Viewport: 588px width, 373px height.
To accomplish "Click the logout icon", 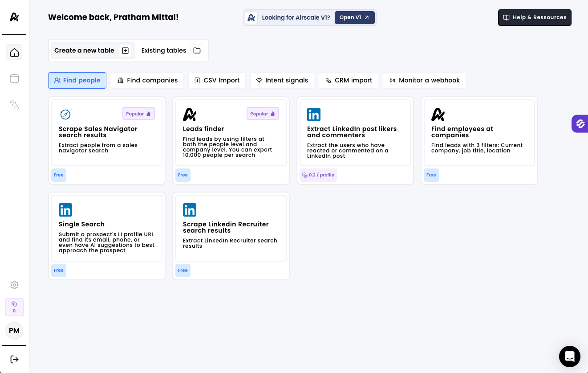I will coord(14,359).
